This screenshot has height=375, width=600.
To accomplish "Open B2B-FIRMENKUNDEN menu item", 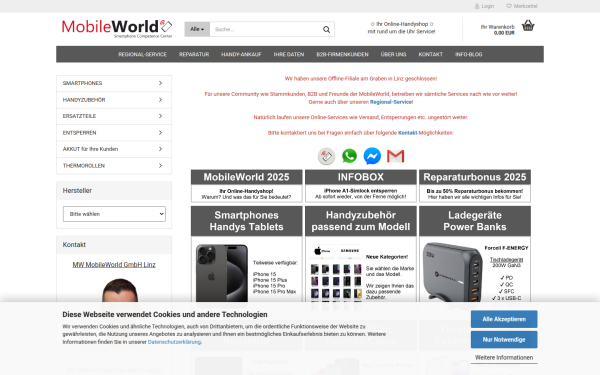I will click(342, 54).
